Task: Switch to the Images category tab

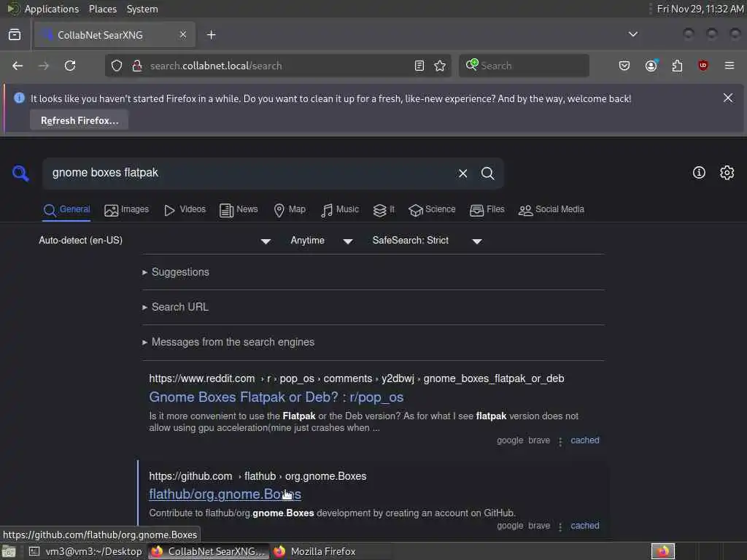Action: click(x=127, y=209)
